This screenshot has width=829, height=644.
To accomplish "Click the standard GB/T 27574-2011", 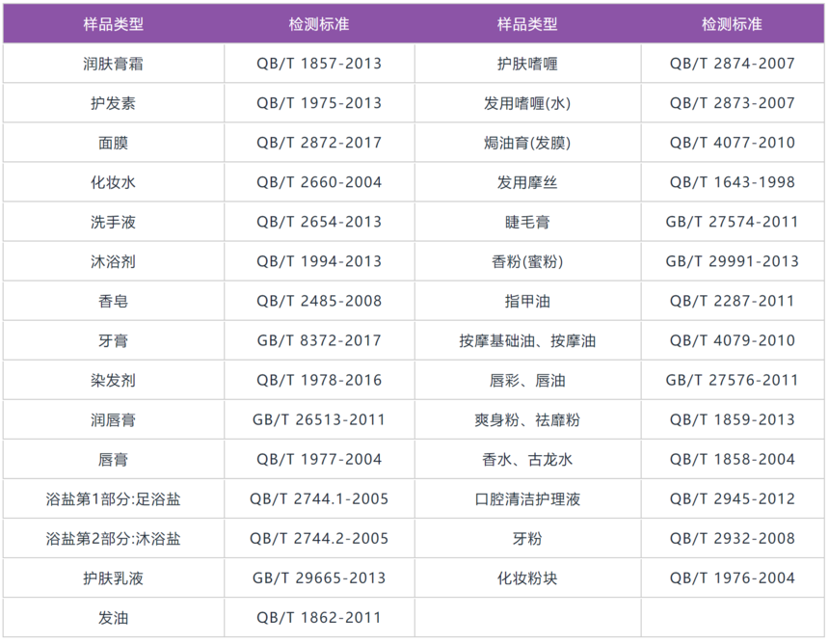I will [x=733, y=222].
